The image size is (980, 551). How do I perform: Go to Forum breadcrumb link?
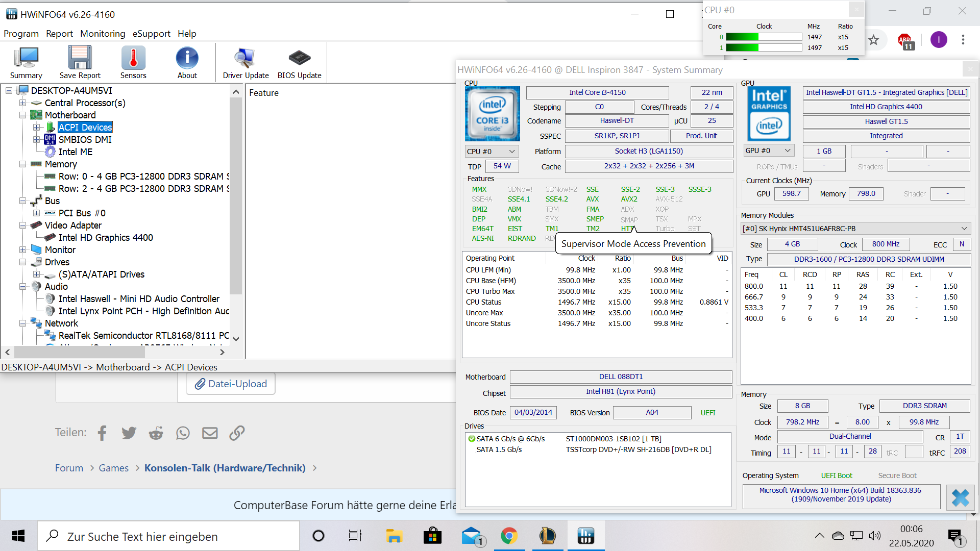pyautogui.click(x=69, y=468)
